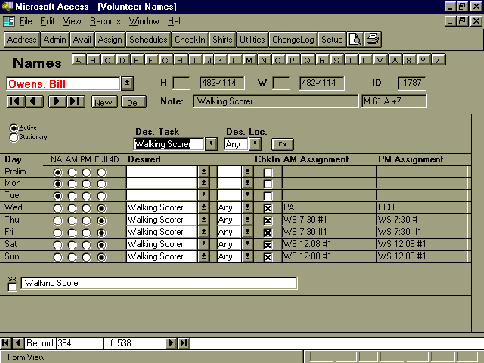
Task: Open location dropdown for Thu row
Action: 248,220
